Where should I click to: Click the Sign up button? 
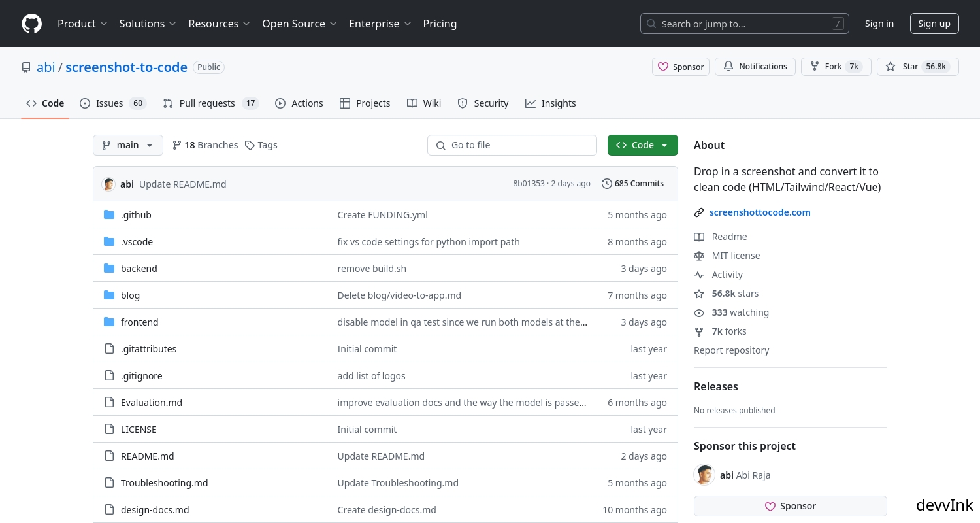click(934, 24)
